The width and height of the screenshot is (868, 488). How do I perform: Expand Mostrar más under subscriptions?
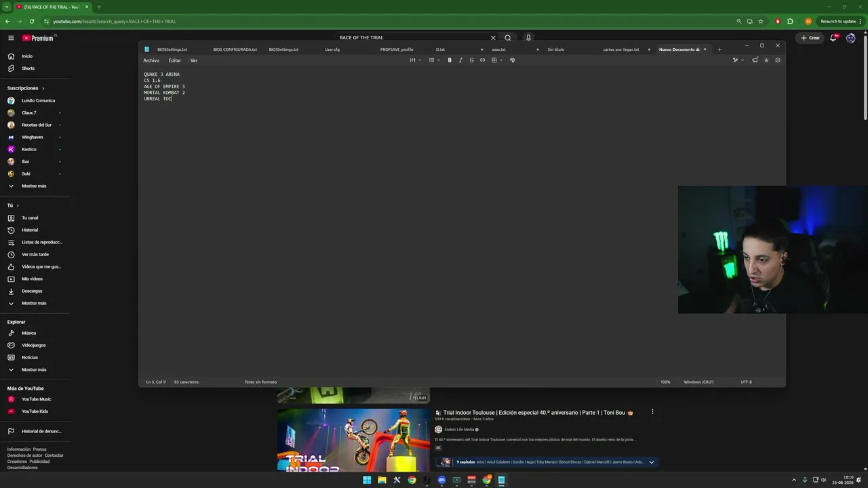tap(34, 186)
